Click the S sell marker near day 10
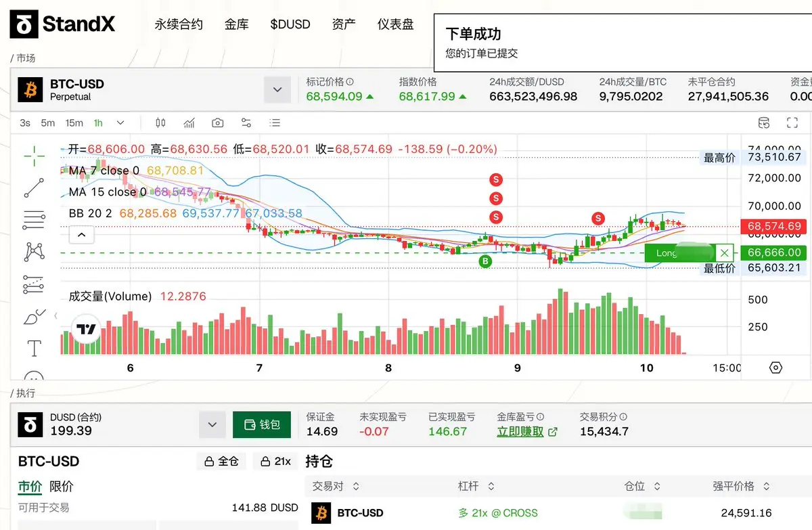This screenshot has width=812, height=530. [598, 218]
